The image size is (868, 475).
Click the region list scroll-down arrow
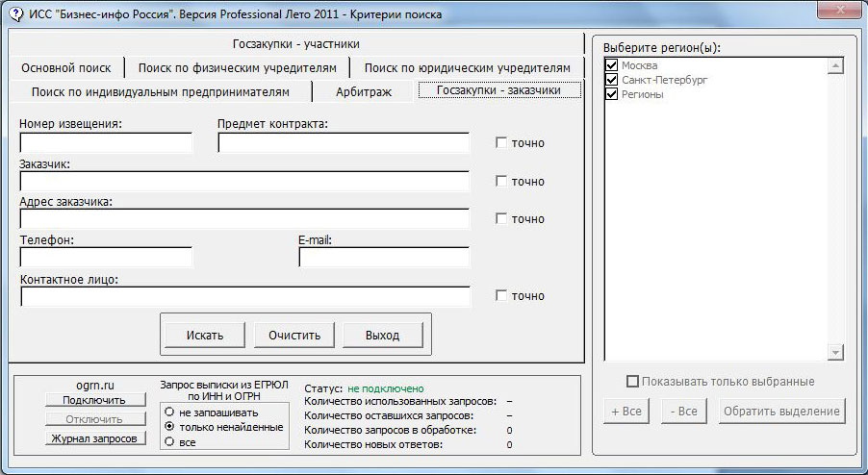835,353
